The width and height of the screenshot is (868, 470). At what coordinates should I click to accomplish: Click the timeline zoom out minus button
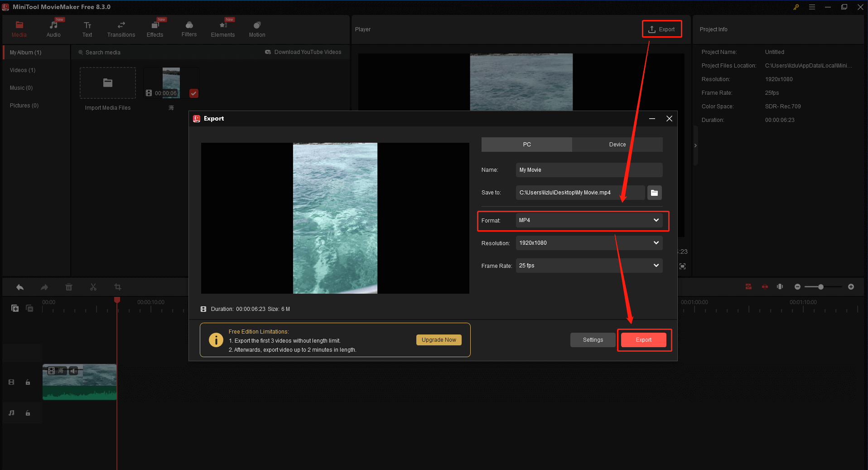tap(797, 287)
